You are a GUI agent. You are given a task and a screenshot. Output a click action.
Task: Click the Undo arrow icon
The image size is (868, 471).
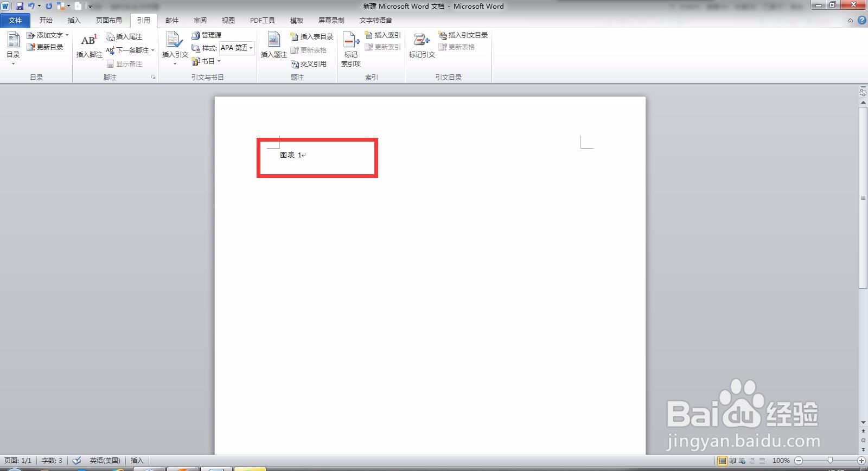[x=31, y=6]
